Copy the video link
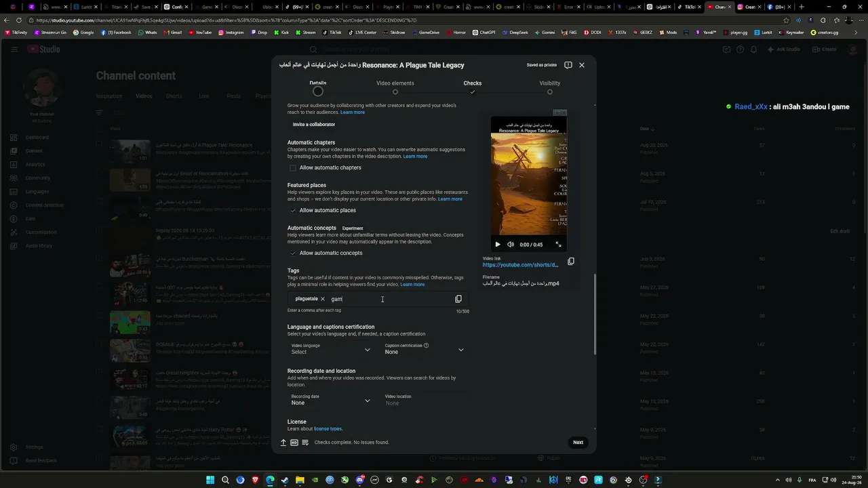The image size is (868, 488). [571, 262]
